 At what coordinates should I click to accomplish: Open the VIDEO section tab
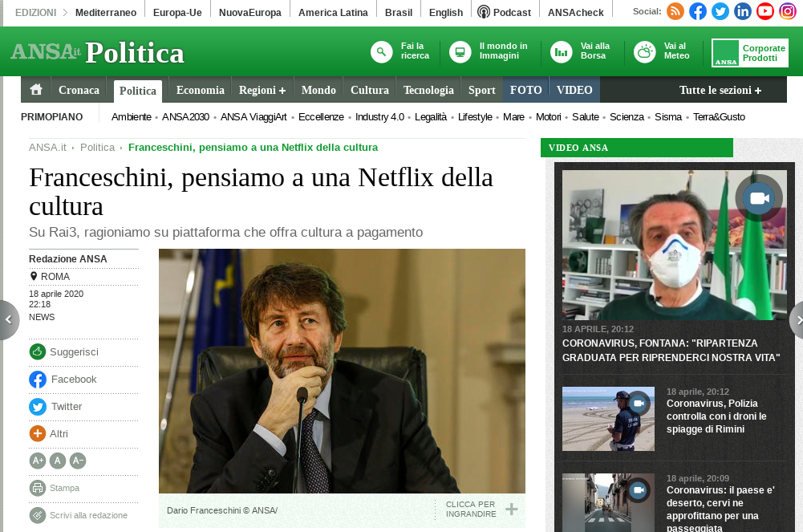coord(574,90)
